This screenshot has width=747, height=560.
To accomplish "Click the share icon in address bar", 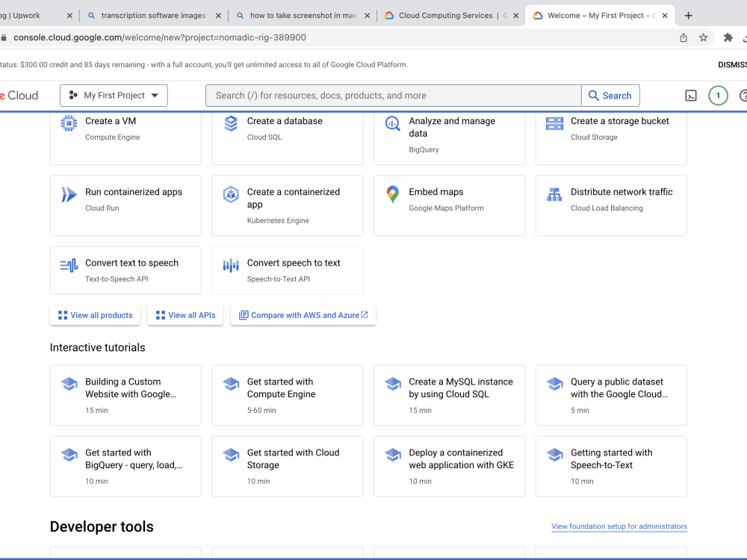I will [x=684, y=37].
